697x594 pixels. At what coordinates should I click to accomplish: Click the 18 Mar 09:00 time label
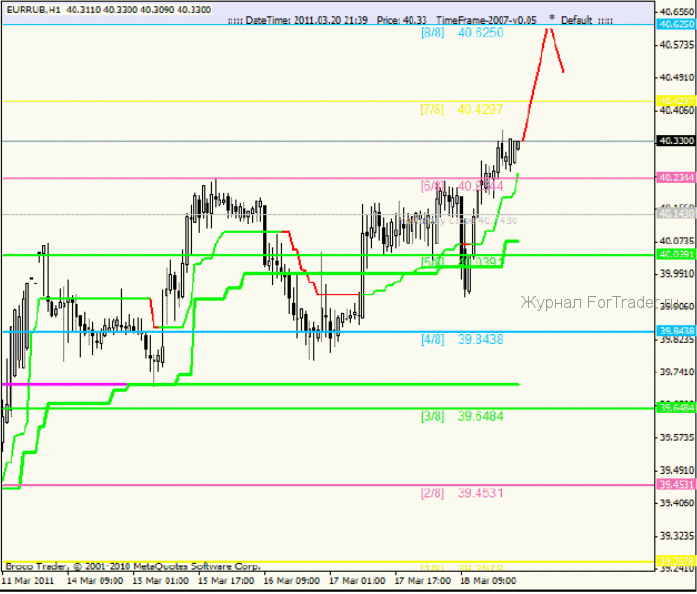click(487, 579)
